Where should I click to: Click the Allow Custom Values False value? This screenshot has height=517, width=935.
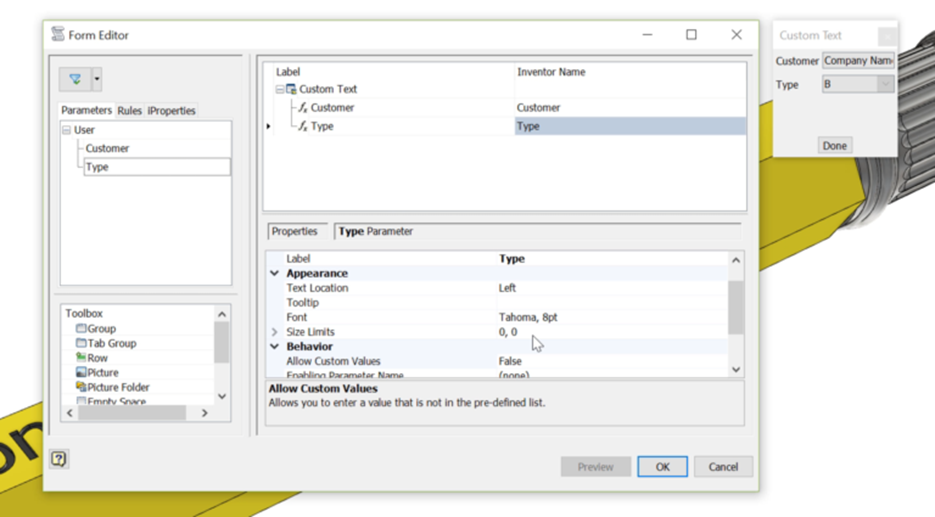(x=510, y=361)
